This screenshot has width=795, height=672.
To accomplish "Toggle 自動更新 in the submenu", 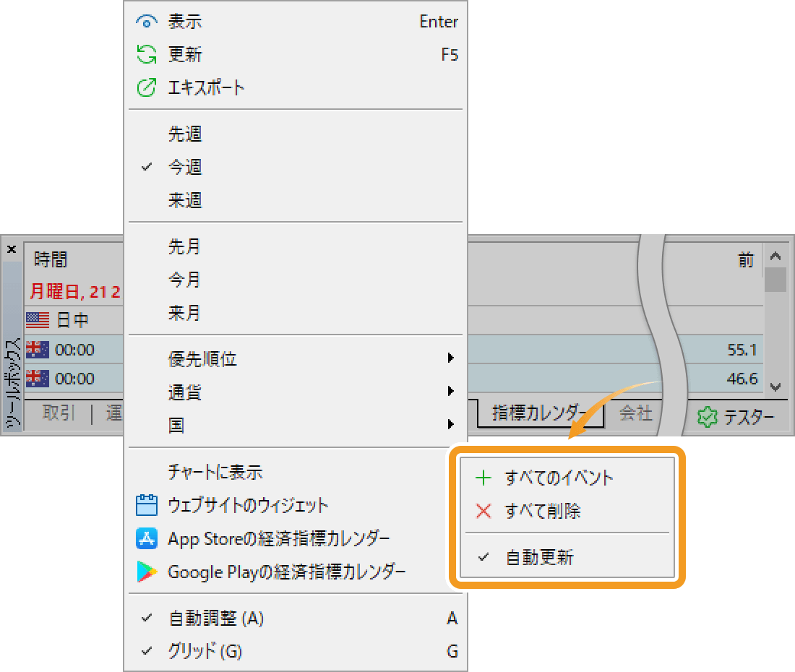I will 567,557.
